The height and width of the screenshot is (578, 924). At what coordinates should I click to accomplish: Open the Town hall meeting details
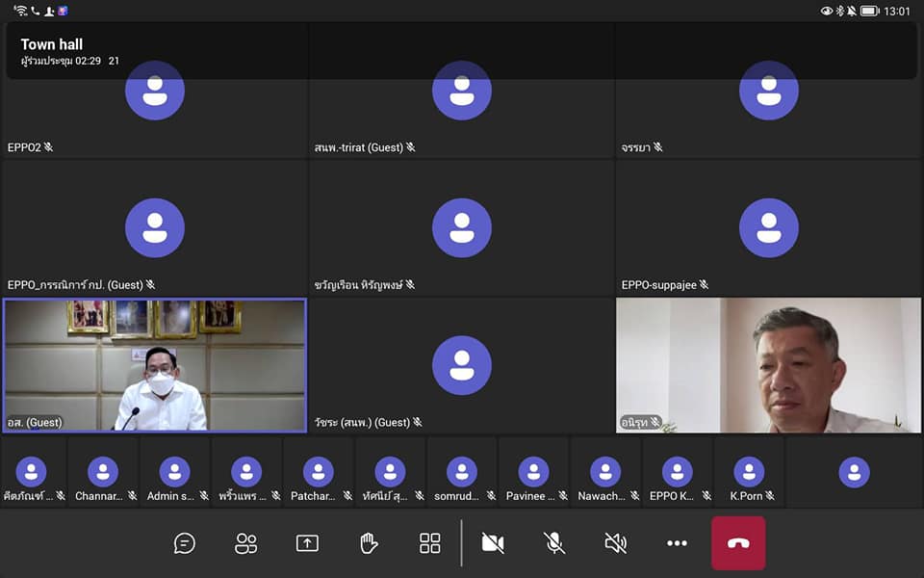point(52,44)
